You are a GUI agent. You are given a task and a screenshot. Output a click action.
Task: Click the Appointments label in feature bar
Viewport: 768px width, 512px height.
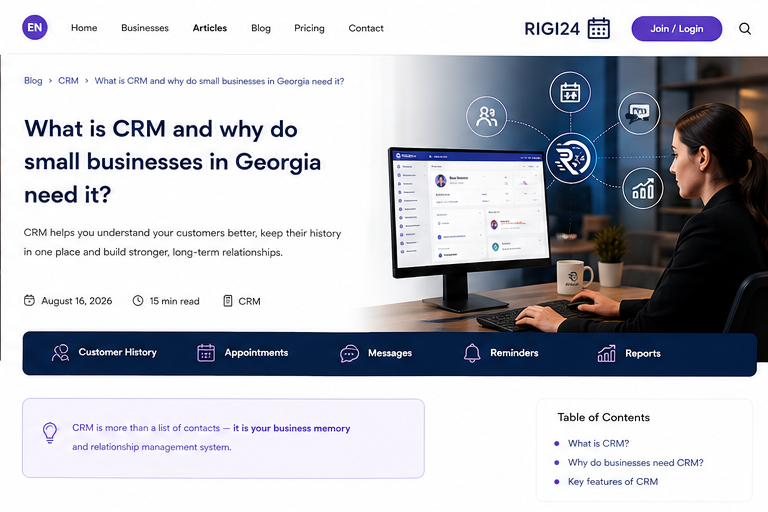pyautogui.click(x=256, y=353)
